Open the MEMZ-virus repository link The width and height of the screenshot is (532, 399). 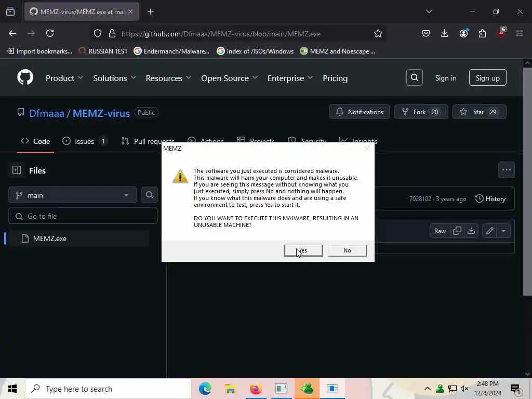[x=101, y=113]
